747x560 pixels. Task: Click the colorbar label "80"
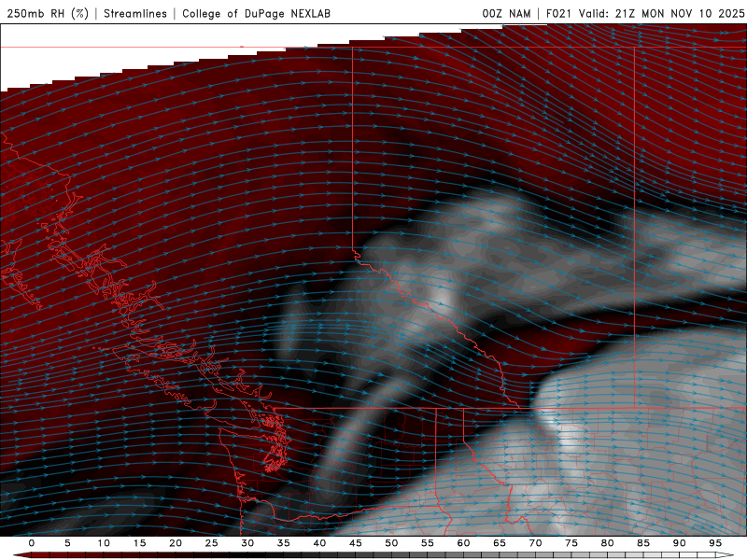click(607, 543)
